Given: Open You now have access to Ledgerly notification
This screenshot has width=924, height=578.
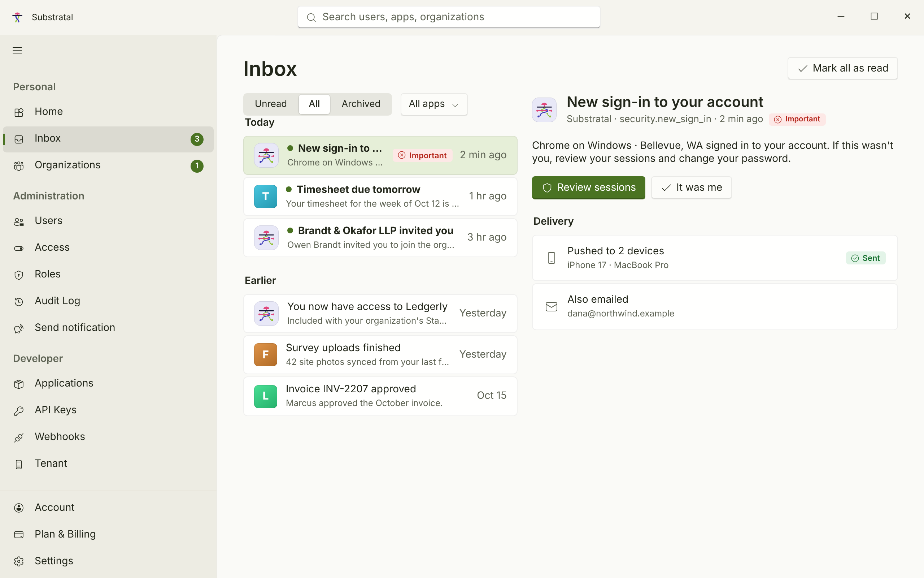Looking at the screenshot, I should [x=380, y=314].
